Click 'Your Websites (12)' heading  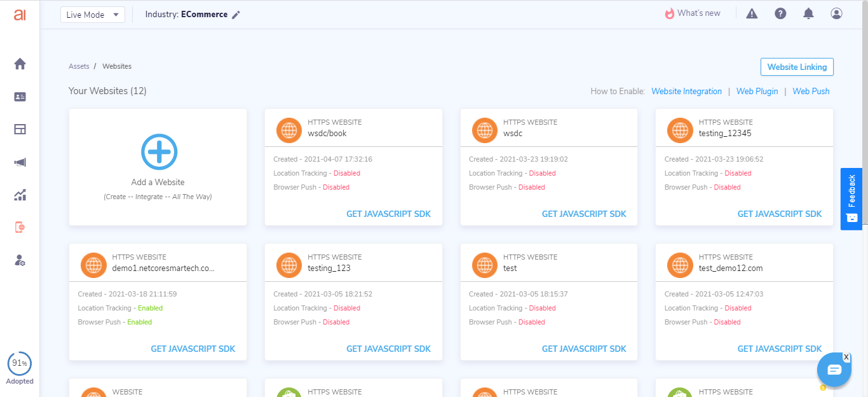click(x=107, y=91)
